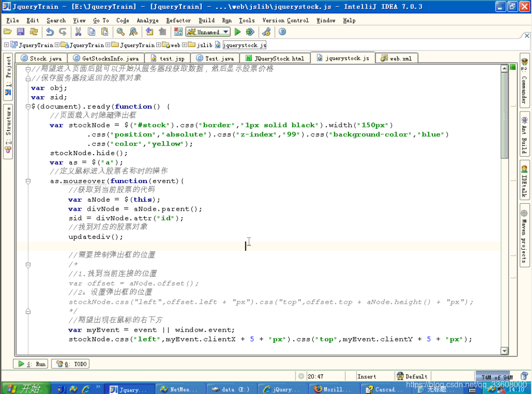
Task: Expand the jslib folder breadcrumb
Action: [x=184, y=45]
